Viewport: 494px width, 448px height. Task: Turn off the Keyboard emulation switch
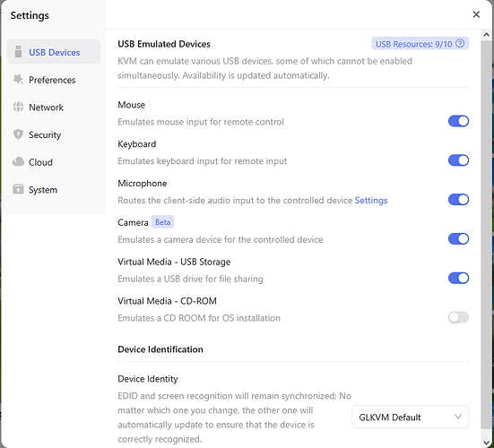click(458, 160)
